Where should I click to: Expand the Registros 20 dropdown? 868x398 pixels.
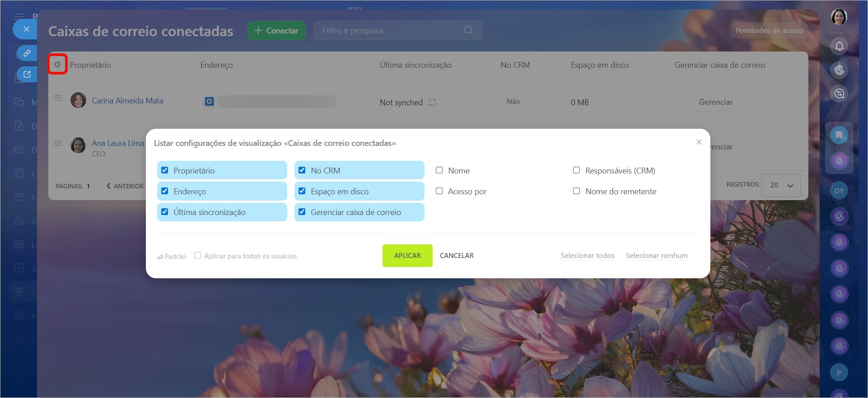pyautogui.click(x=781, y=185)
